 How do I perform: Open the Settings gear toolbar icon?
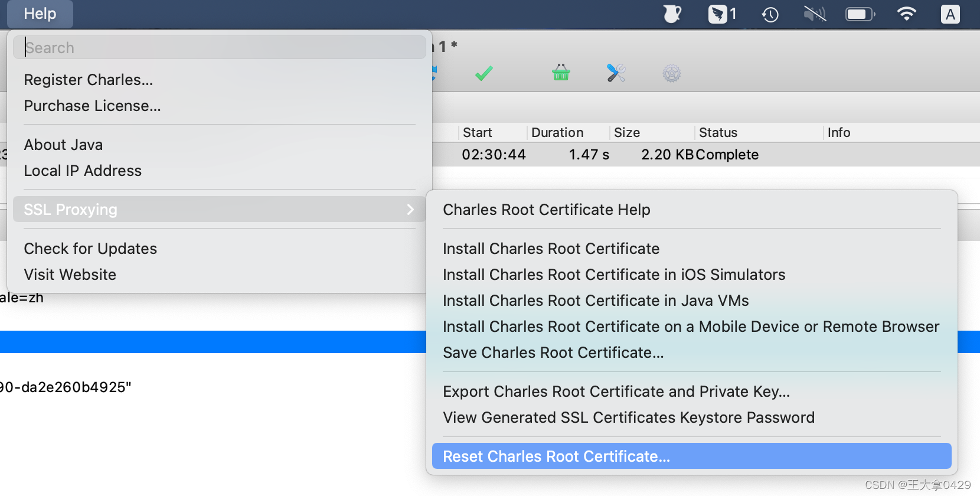[671, 73]
